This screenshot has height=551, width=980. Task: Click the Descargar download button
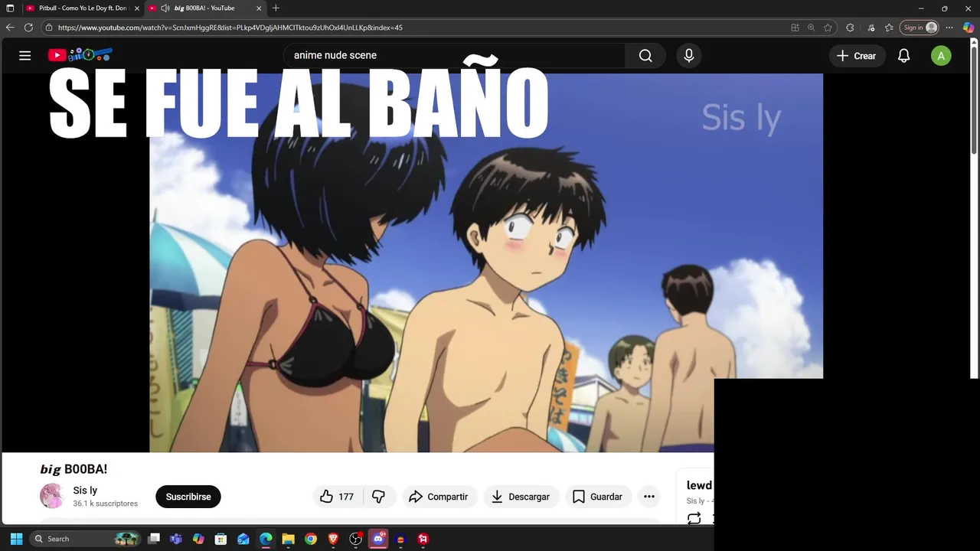click(521, 497)
